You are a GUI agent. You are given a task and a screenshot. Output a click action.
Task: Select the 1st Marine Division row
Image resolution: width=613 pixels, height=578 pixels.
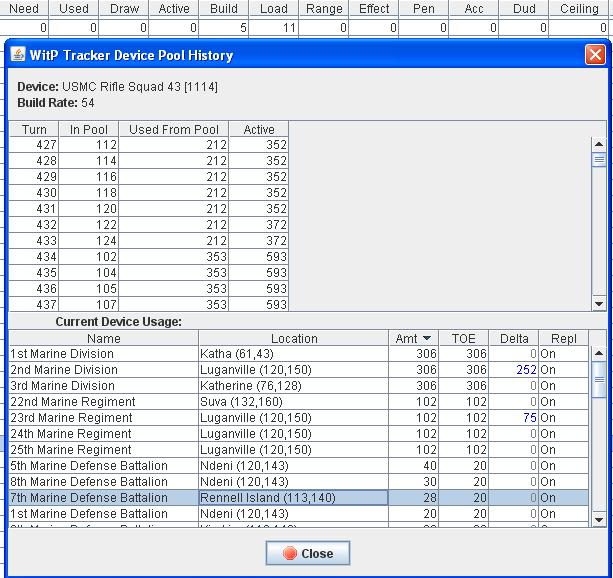(299, 354)
